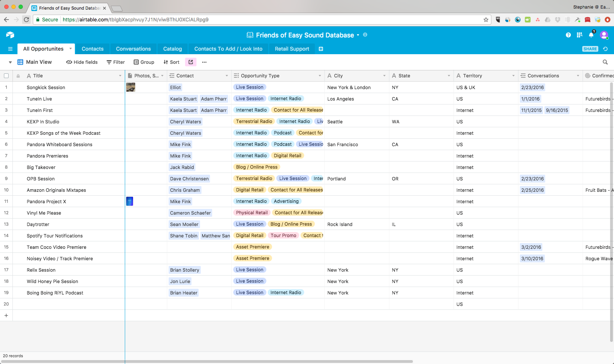Open Contacts To Add / Look Into tab

pos(228,49)
